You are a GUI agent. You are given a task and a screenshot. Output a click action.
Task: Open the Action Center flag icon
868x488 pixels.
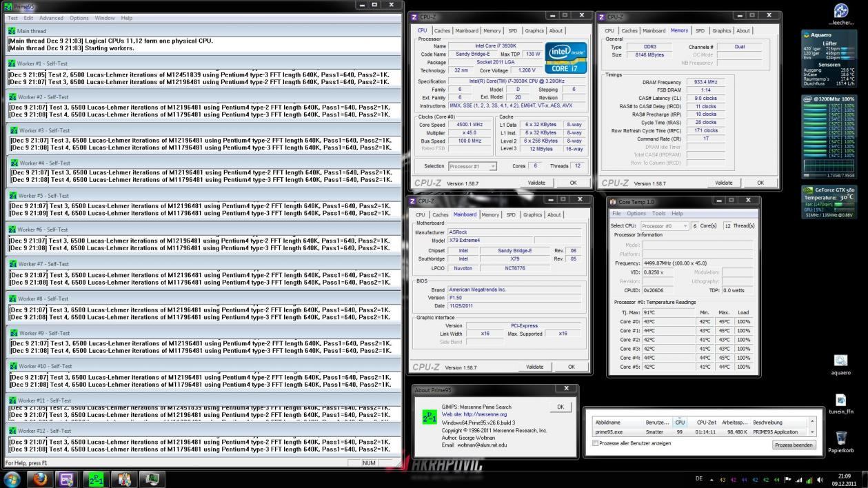click(x=788, y=479)
